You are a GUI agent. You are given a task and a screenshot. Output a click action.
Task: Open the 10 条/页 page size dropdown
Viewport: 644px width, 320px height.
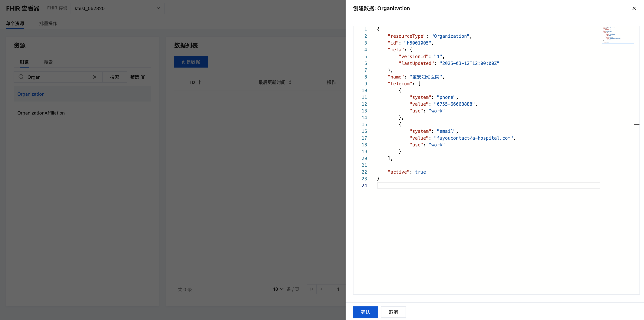(278, 289)
